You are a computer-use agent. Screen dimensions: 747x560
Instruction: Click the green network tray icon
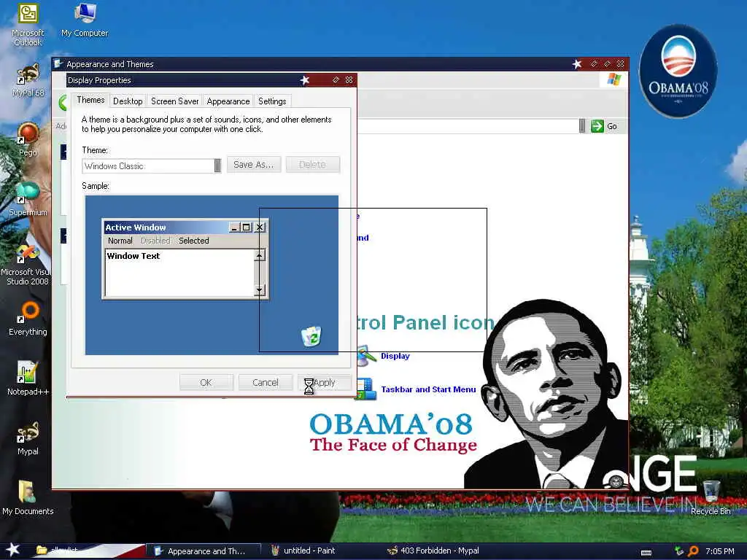[679, 551]
